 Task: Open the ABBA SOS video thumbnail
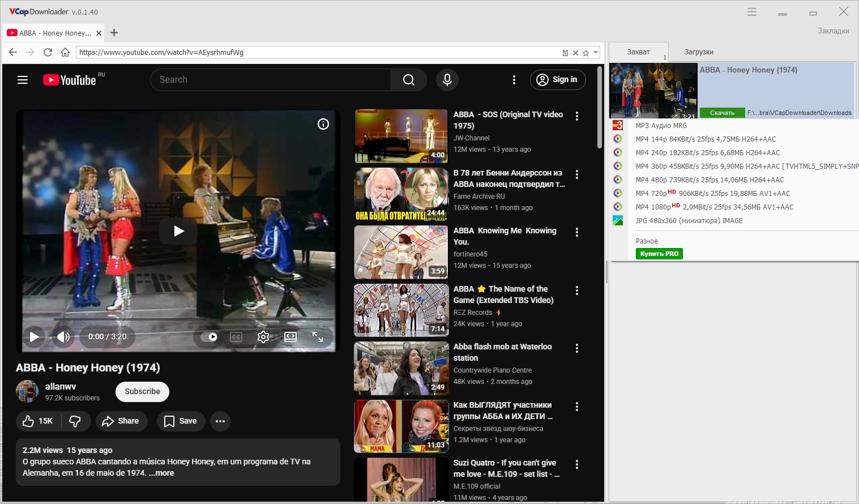401,136
